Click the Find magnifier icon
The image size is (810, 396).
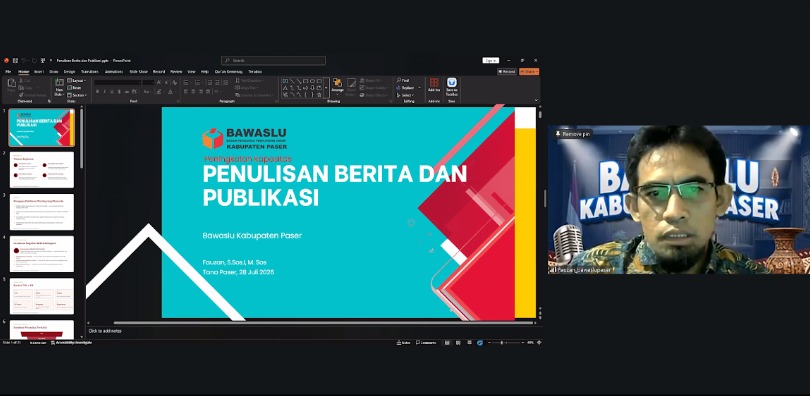pos(398,81)
